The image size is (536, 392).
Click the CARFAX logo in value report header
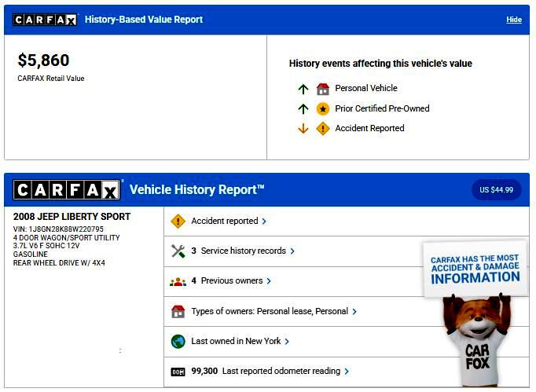pos(45,20)
